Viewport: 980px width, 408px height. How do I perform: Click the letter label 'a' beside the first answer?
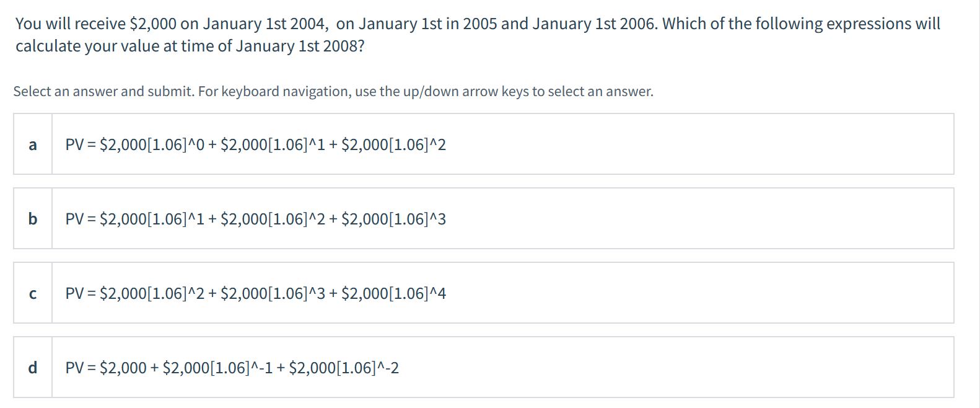tap(33, 144)
